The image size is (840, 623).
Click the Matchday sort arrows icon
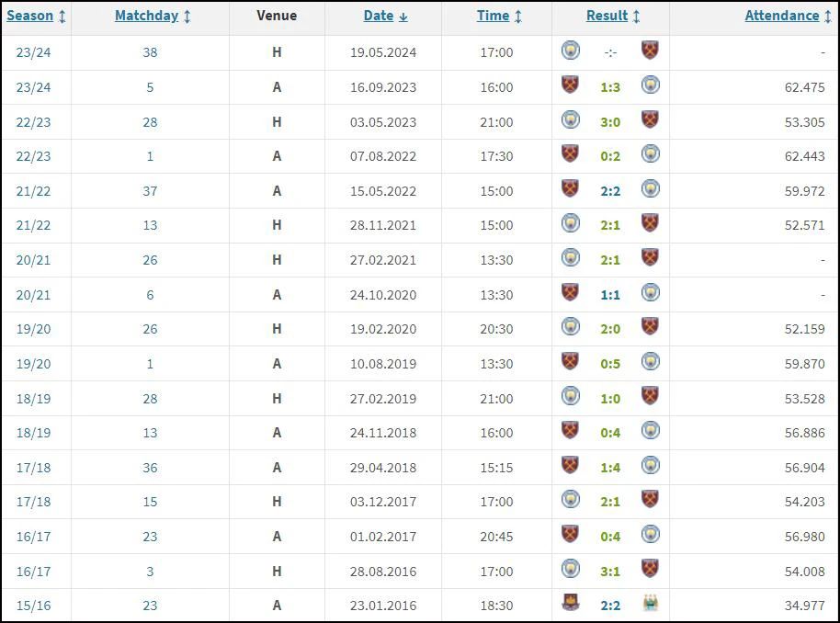[x=187, y=17]
